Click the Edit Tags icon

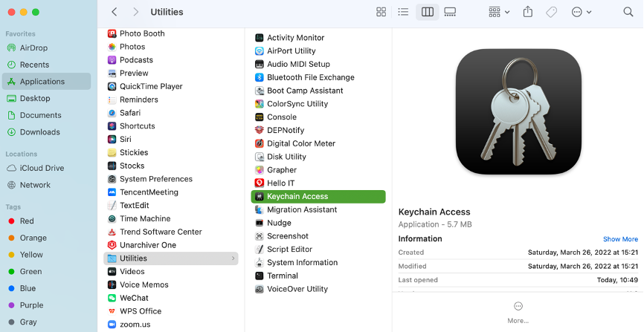click(x=551, y=12)
